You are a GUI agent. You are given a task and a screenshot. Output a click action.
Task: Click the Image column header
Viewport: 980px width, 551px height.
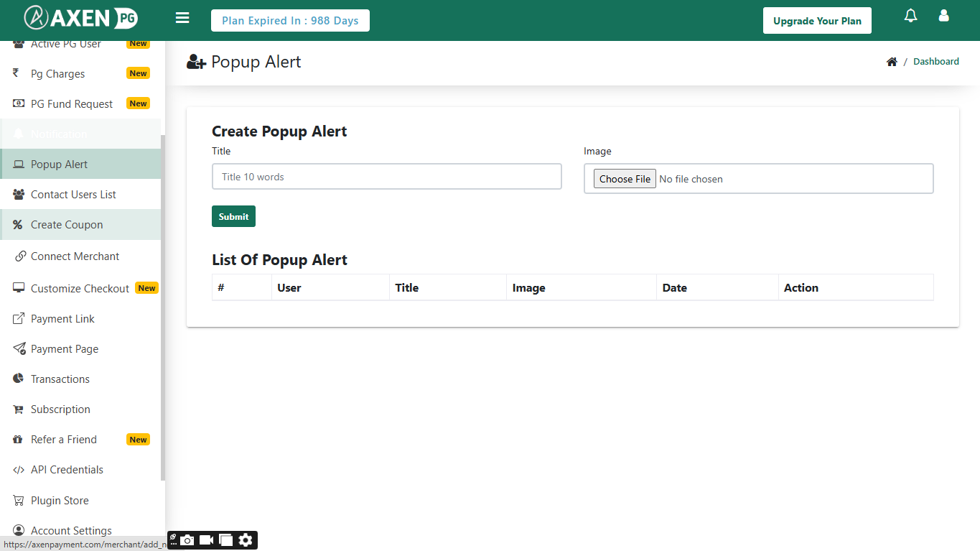(x=581, y=287)
